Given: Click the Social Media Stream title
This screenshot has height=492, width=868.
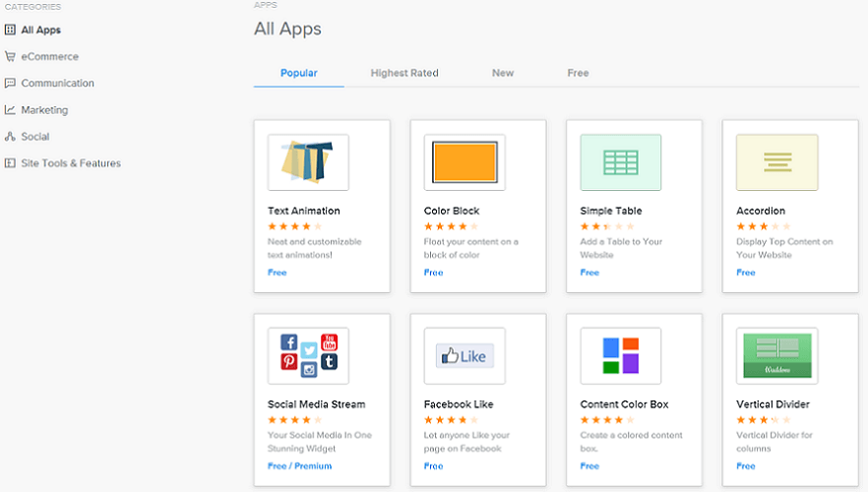Looking at the screenshot, I should 317,404.
